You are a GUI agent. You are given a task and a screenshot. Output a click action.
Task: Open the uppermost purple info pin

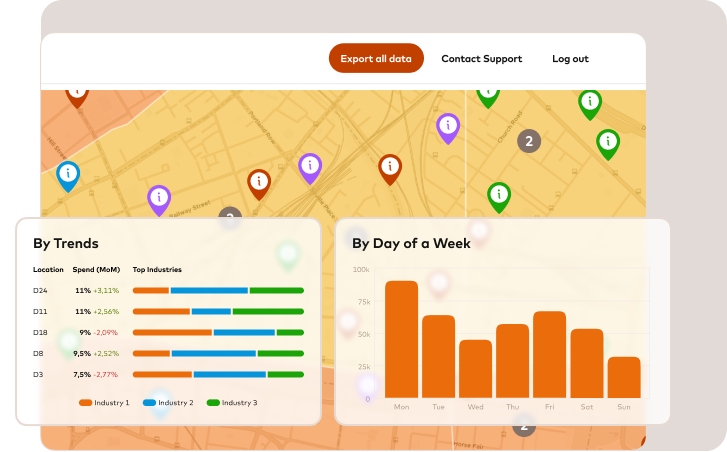448,126
